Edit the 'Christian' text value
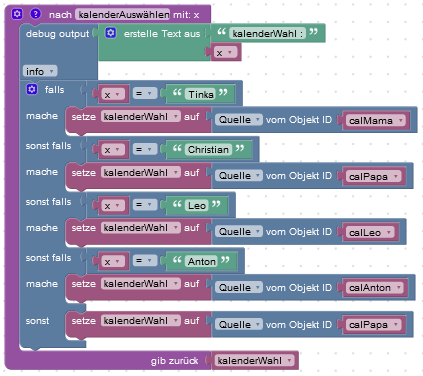 click(209, 150)
